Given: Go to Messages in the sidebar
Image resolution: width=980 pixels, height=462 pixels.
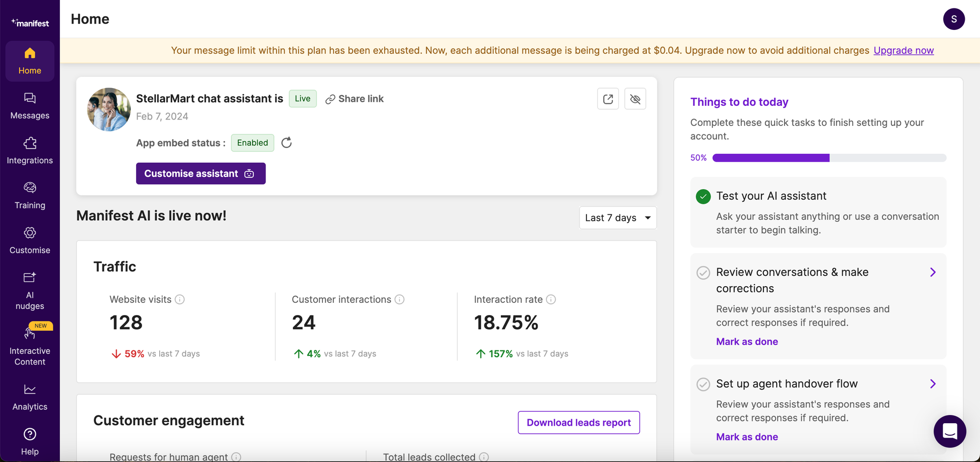Looking at the screenshot, I should tap(30, 106).
